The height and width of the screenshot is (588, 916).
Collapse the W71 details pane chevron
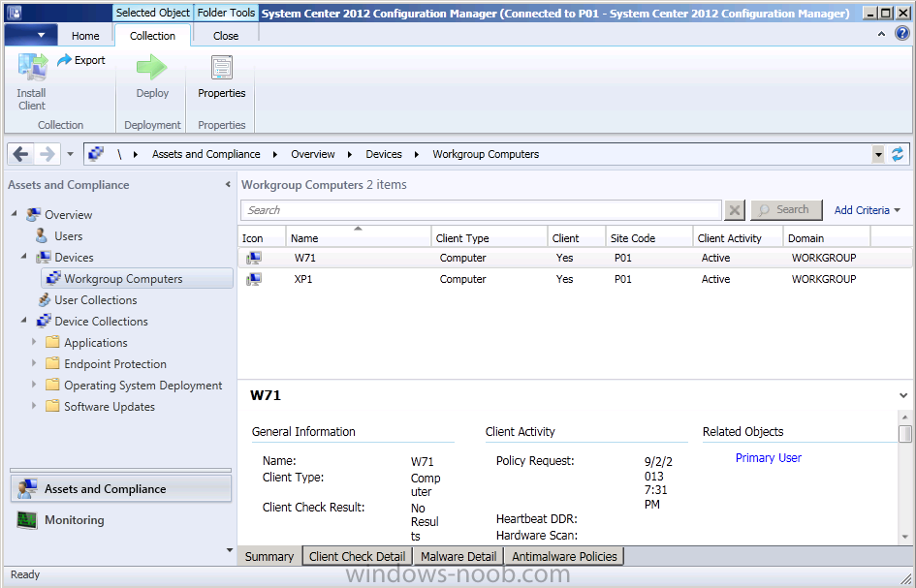click(x=903, y=395)
